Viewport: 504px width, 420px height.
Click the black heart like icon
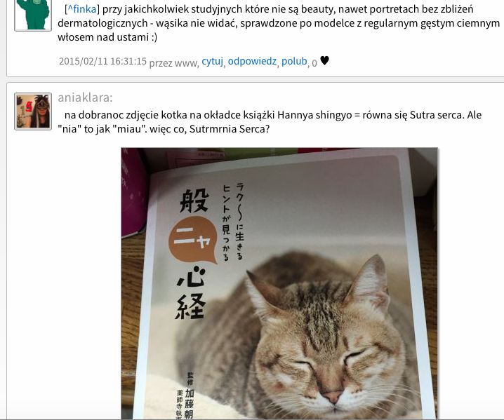[324, 60]
